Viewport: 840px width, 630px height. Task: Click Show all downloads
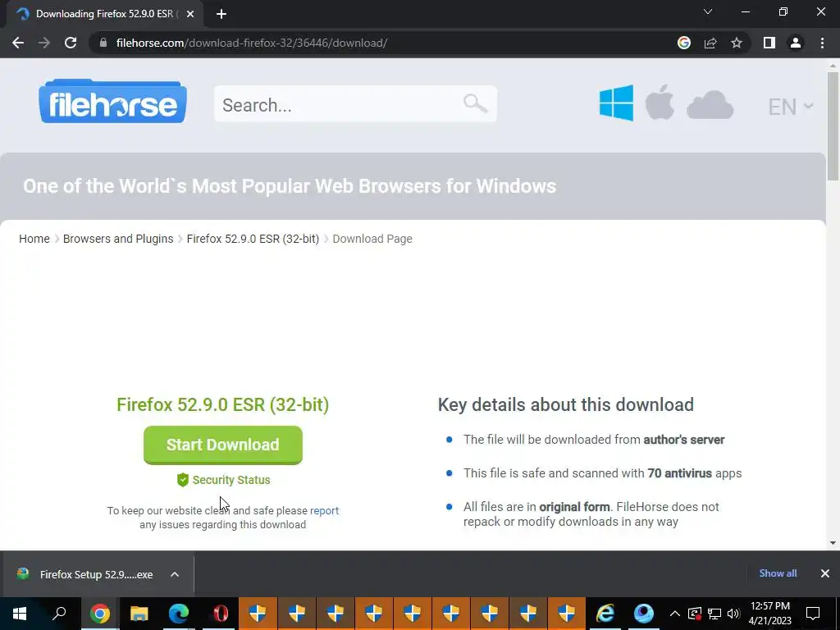point(778,573)
